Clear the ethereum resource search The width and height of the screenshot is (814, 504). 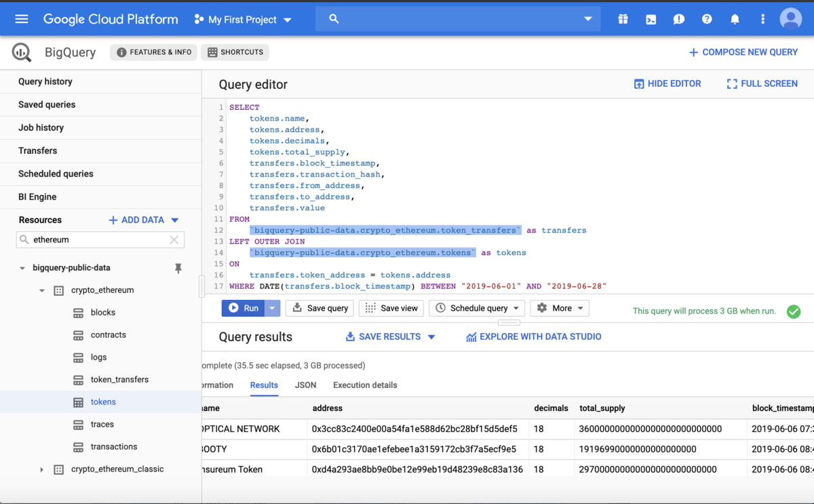pos(174,239)
